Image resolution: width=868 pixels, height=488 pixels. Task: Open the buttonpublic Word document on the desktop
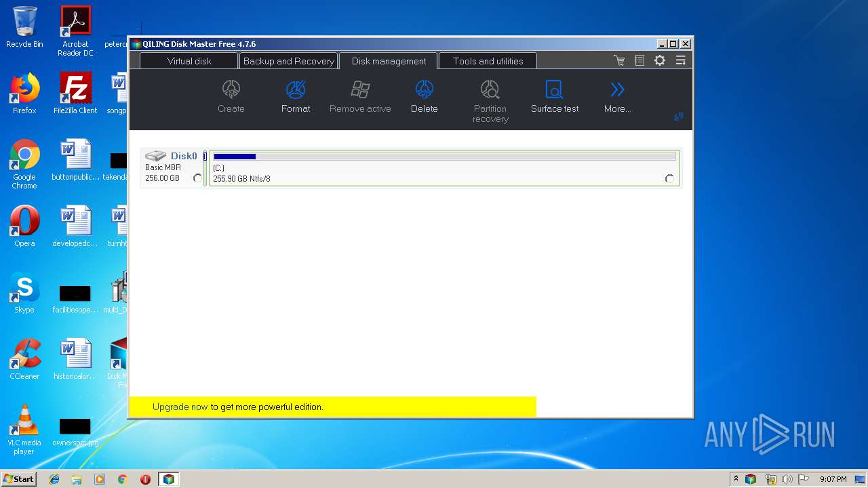click(x=75, y=160)
